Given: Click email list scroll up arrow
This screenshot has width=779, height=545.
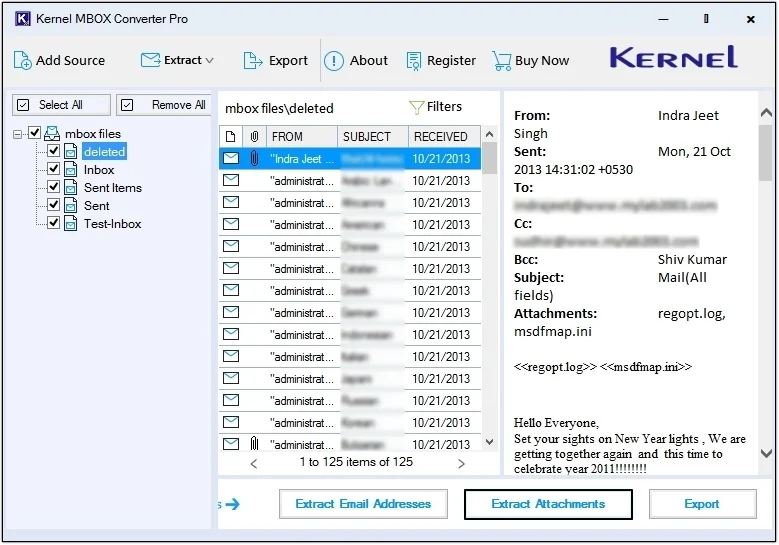Looking at the screenshot, I should click(x=489, y=135).
